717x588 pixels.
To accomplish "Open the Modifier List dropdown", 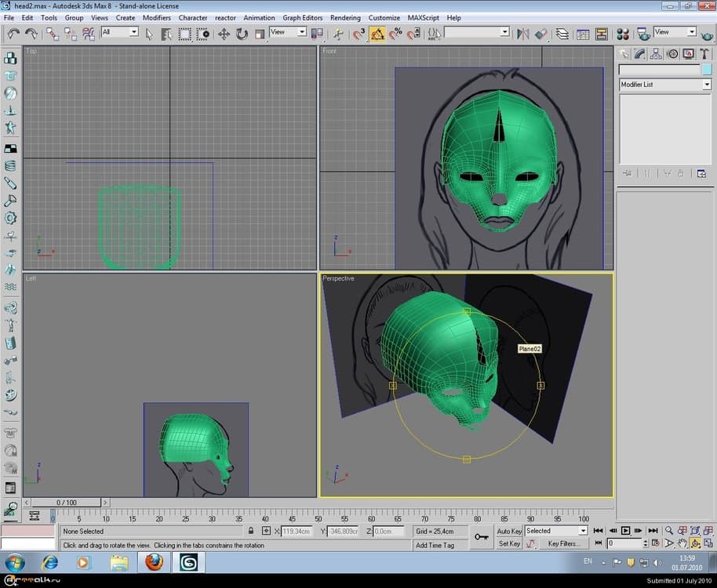I will [x=664, y=84].
